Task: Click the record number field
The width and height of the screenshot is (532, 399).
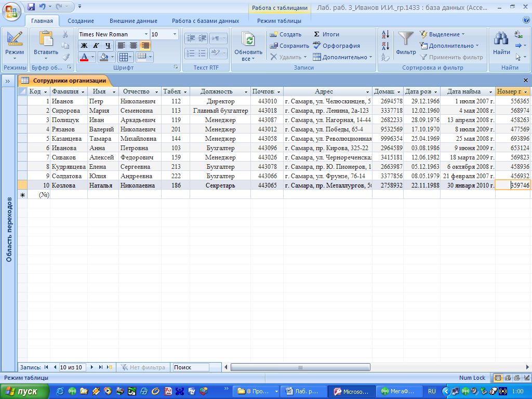Action: (72, 367)
